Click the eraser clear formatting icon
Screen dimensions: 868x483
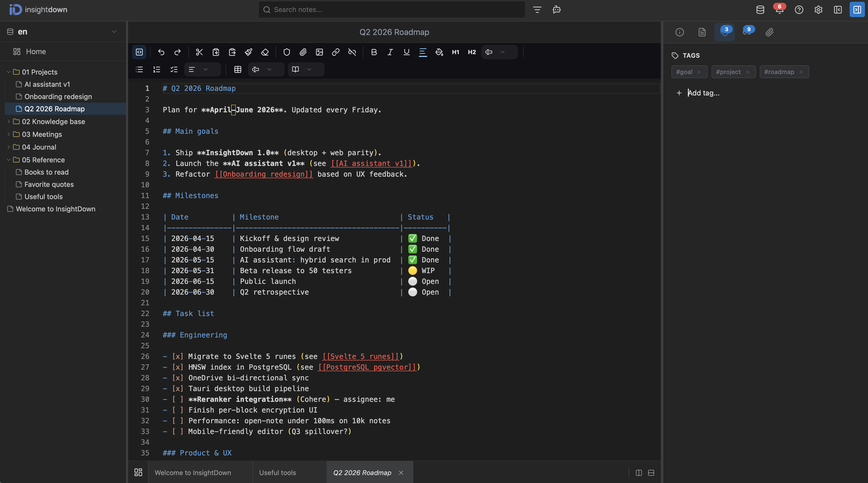pyautogui.click(x=265, y=52)
